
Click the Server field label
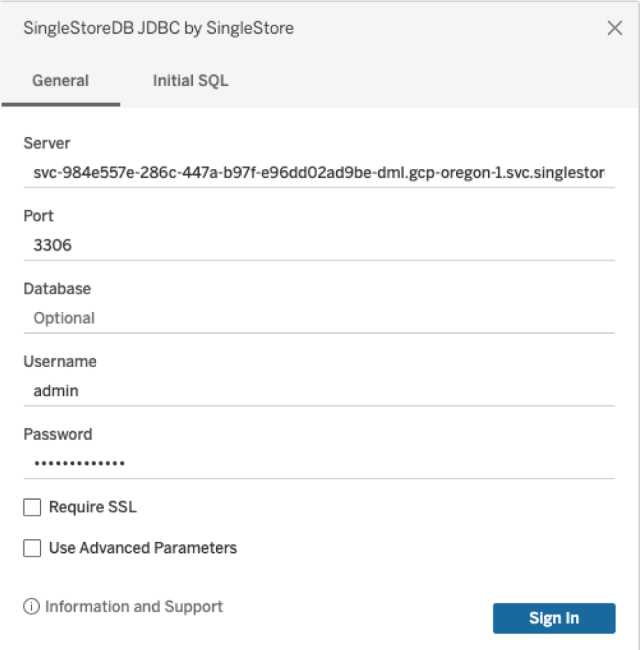47,143
